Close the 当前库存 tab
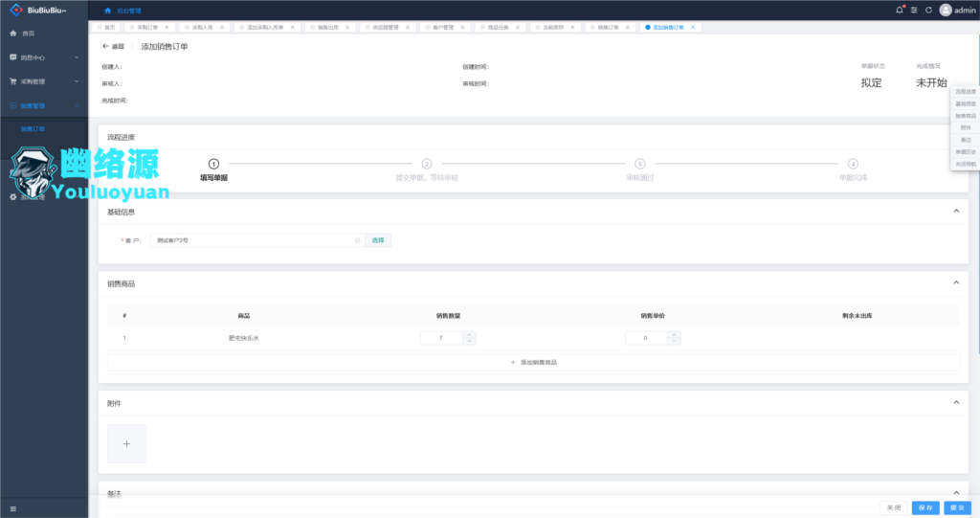980x518 pixels. (572, 28)
